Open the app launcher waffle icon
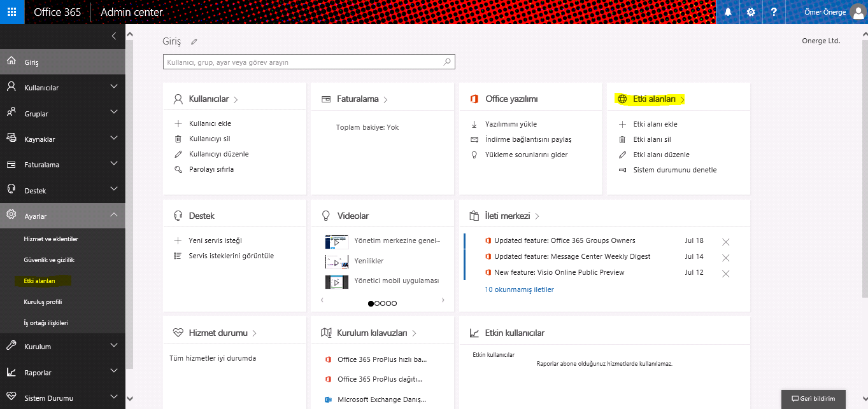 [x=12, y=12]
